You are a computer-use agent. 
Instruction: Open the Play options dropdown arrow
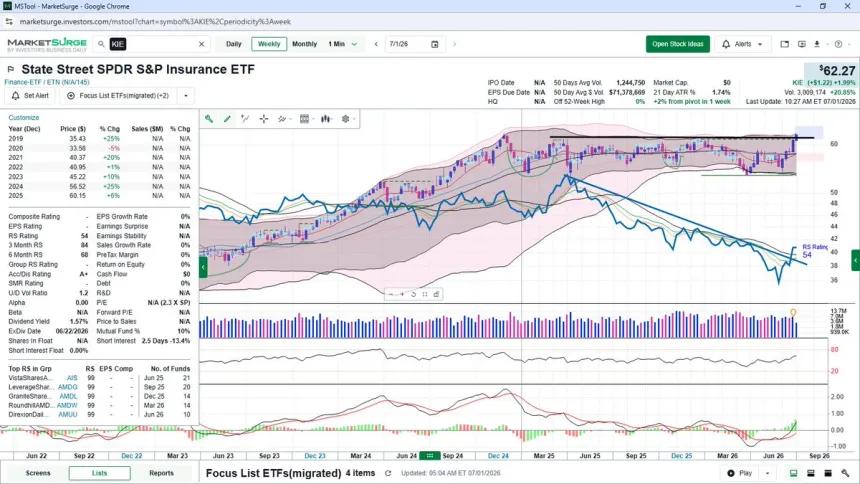pos(767,473)
